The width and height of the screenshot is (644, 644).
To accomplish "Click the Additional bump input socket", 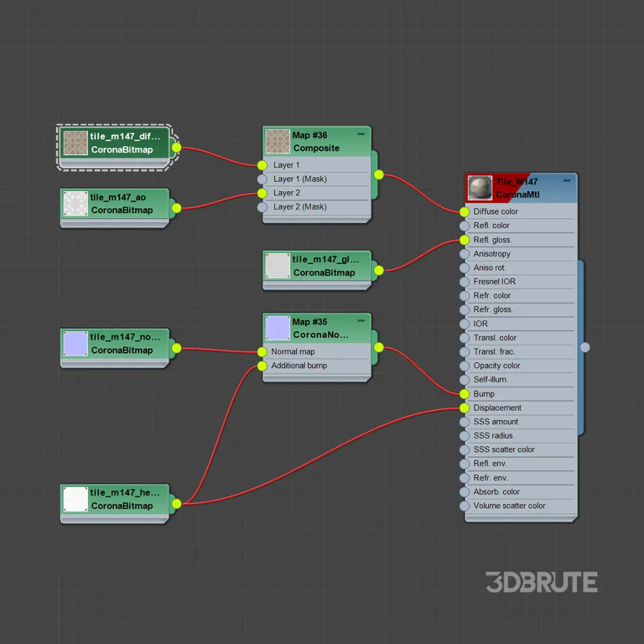I will (x=263, y=366).
